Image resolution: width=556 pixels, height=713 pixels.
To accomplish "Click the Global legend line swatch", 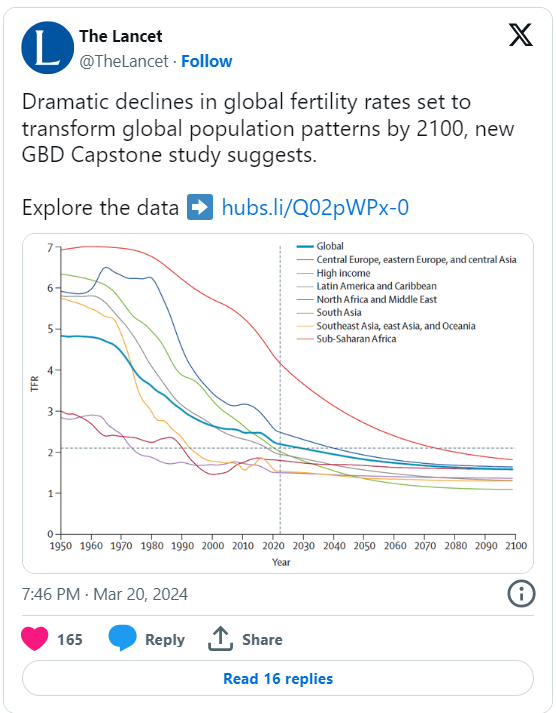I will point(305,246).
